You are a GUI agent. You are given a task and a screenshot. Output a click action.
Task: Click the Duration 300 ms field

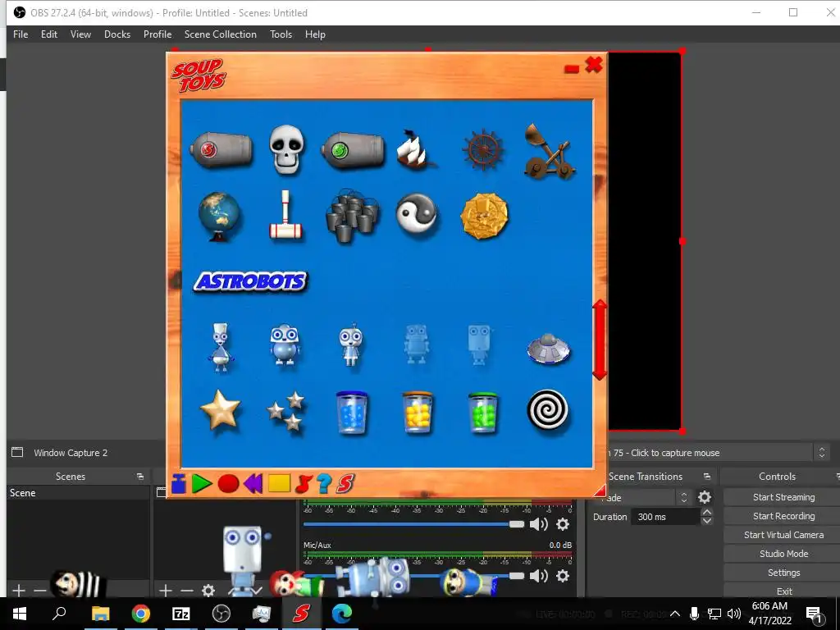tap(666, 517)
